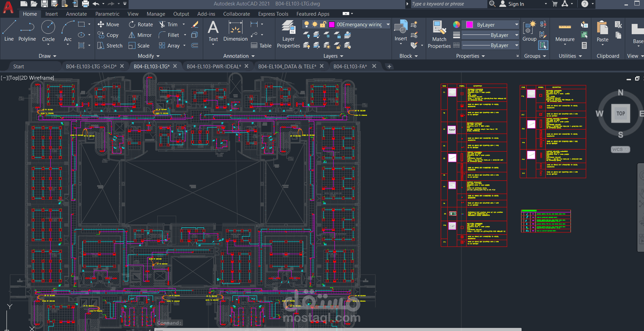The height and width of the screenshot is (331, 644).
Task: Activate the Circle tool
Action: click(x=48, y=31)
